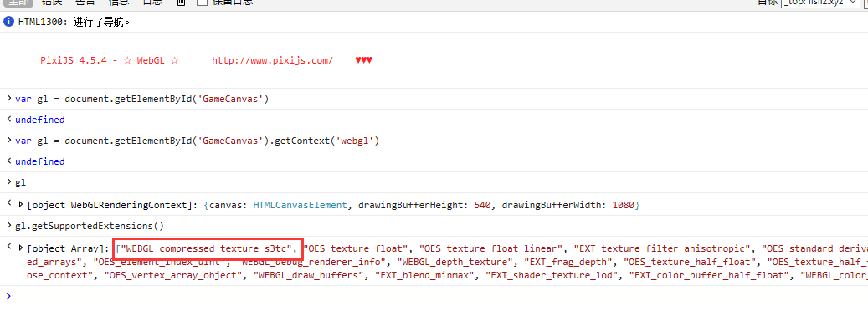Viewport: 868px width, 327px height.
Task: Click the drawingBufferHeight value 540
Action: click(483, 205)
